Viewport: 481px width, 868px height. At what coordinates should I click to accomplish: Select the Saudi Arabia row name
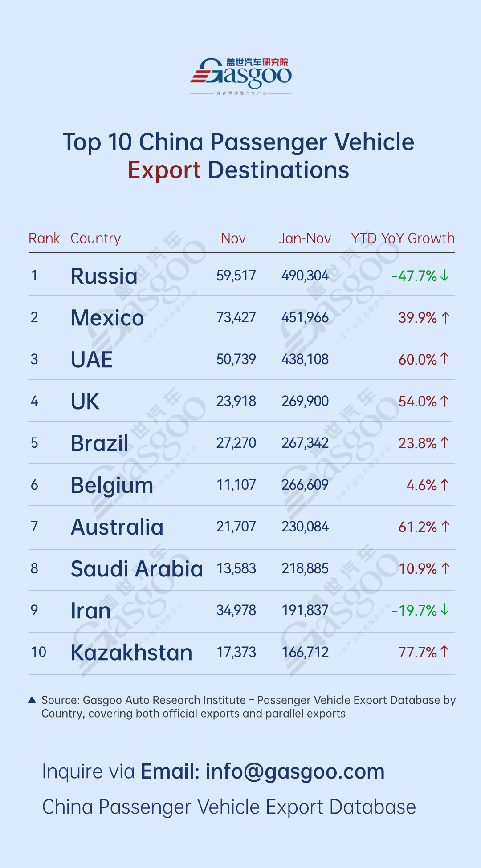[x=137, y=569]
